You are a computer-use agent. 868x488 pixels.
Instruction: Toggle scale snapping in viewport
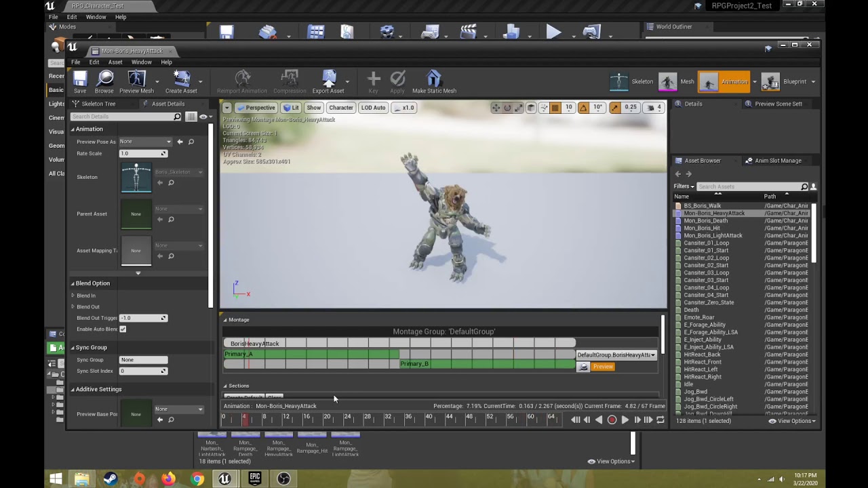pos(615,108)
